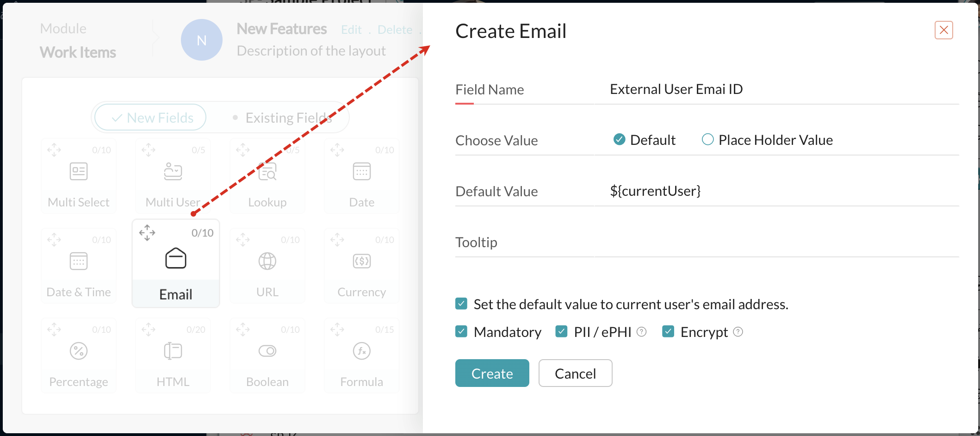Switch to the New Fields tab
The image size is (980, 436).
(150, 118)
